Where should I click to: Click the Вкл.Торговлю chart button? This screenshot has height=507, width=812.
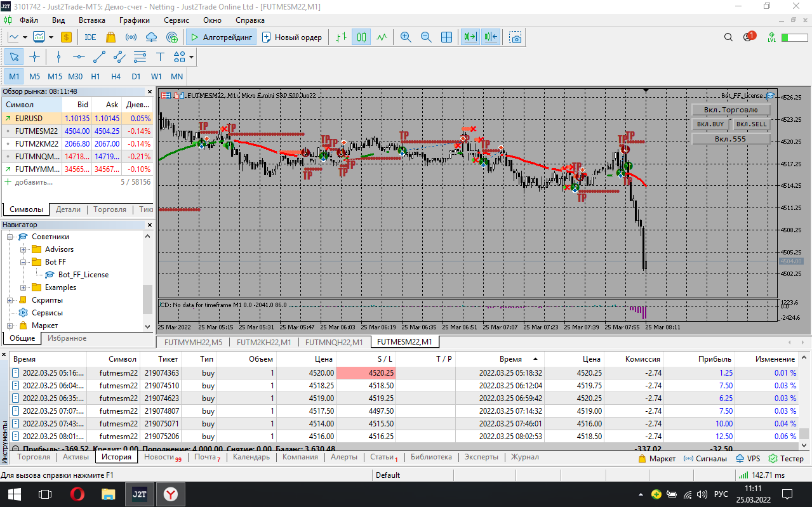coord(731,110)
